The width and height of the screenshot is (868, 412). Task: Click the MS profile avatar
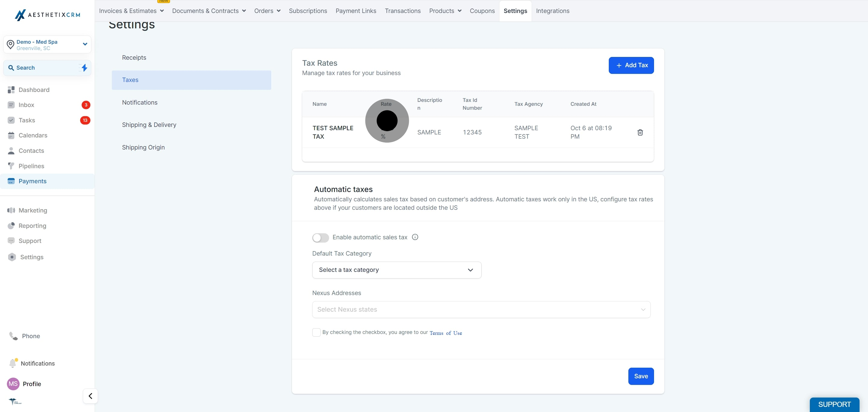tap(13, 384)
